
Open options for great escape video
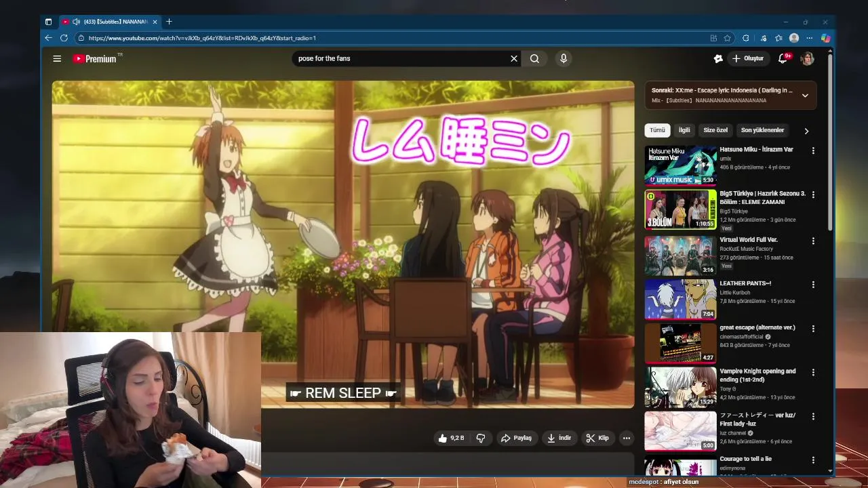813,329
